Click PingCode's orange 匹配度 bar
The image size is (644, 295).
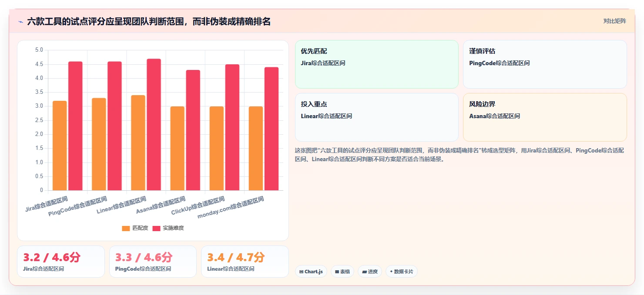click(99, 144)
